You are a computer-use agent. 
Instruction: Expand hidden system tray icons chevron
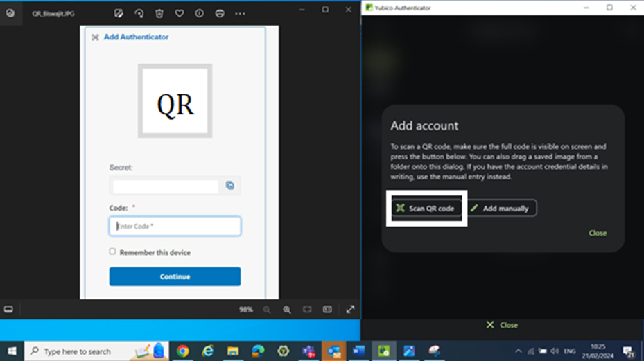519,351
